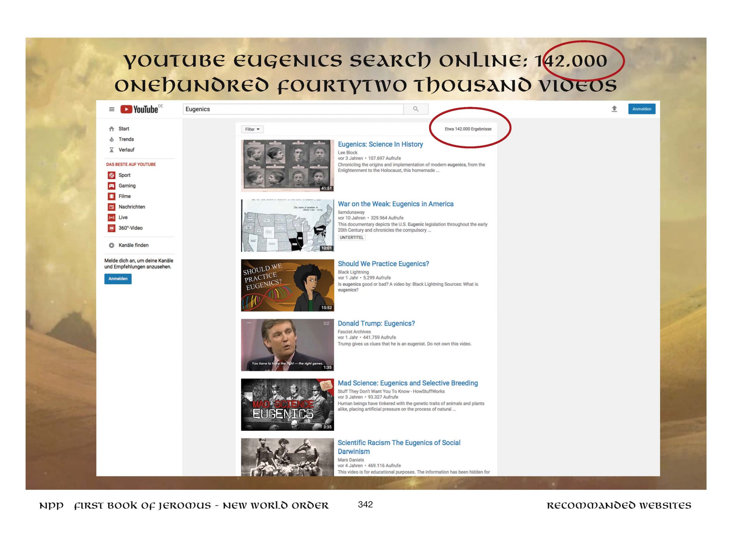Select the Live broadcast icon
This screenshot has width=756, height=536.
(112, 218)
